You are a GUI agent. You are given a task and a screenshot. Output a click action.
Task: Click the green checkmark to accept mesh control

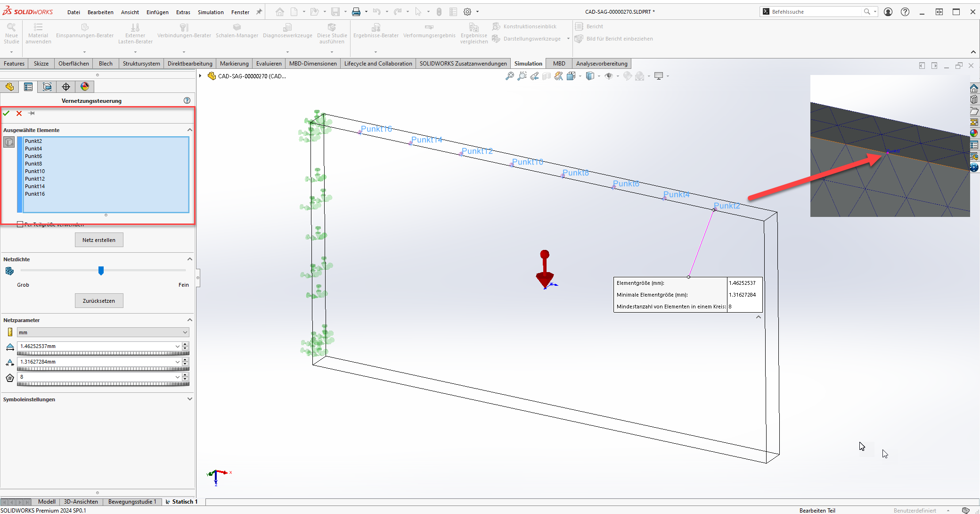(6, 113)
